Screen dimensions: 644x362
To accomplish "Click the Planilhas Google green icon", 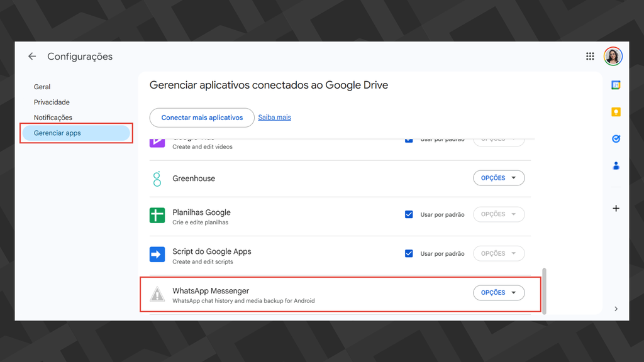I will [157, 215].
